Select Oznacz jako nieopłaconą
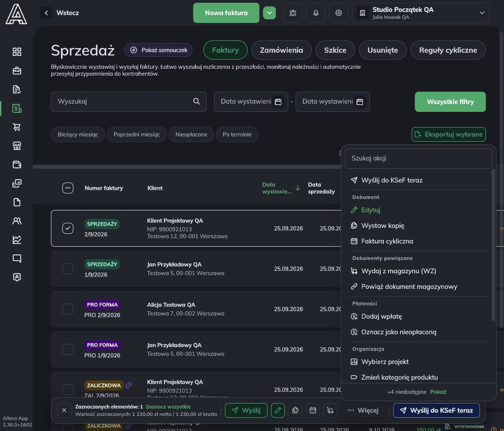Screen dimensions: 504x431 419,332
